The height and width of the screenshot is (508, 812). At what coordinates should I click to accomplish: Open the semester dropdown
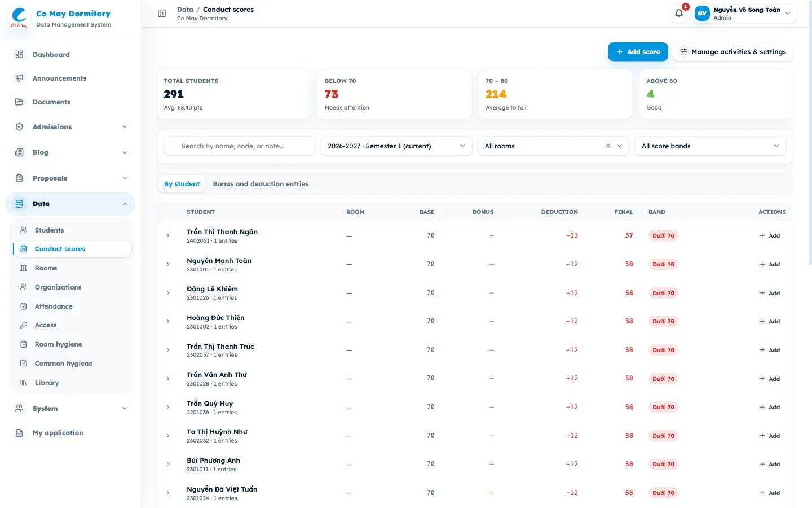click(396, 146)
